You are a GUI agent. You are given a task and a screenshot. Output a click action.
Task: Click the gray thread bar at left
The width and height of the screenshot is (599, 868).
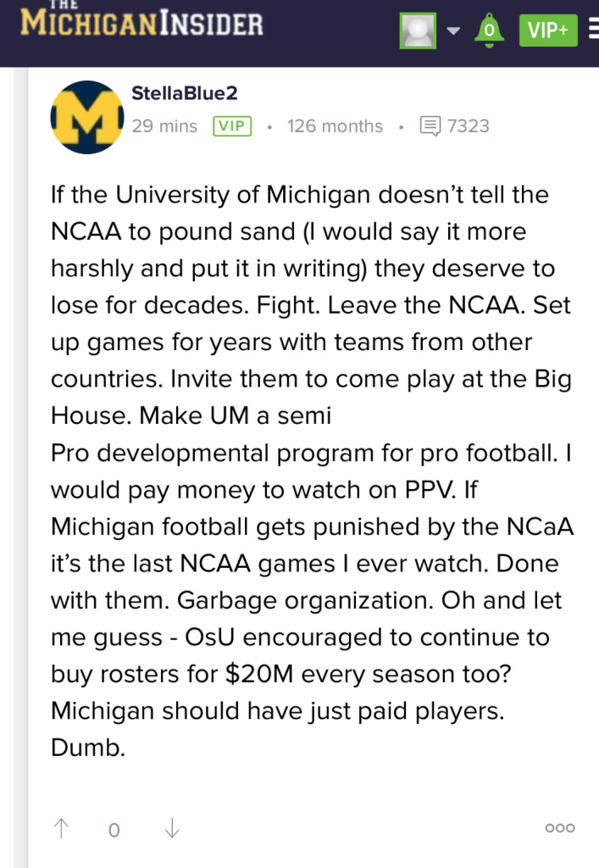(x=31, y=466)
